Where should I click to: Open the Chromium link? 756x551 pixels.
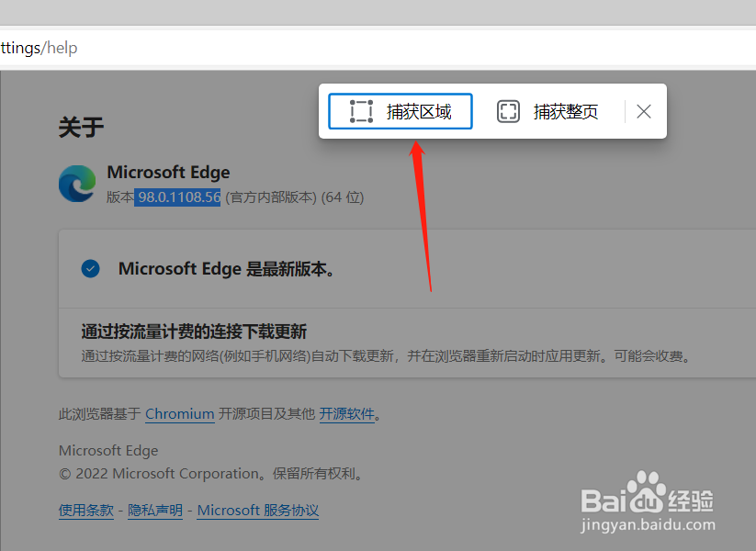point(180,413)
